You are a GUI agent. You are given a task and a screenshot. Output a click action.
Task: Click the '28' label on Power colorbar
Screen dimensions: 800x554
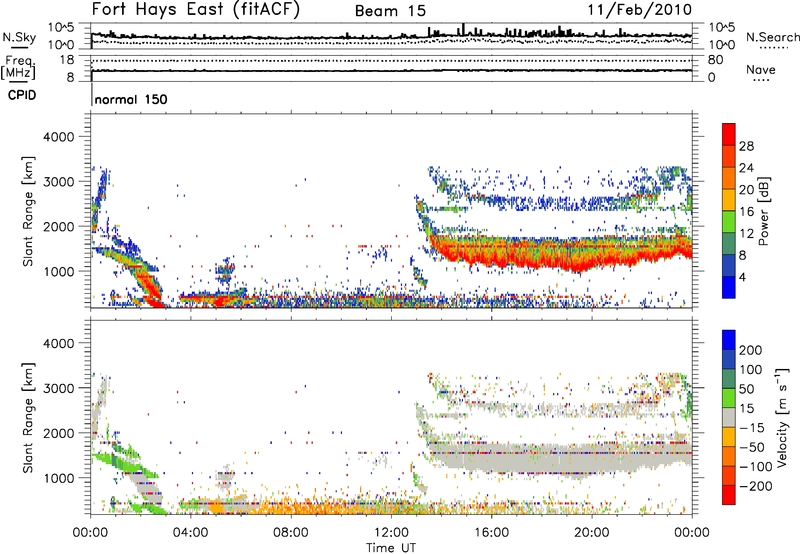pyautogui.click(x=746, y=146)
